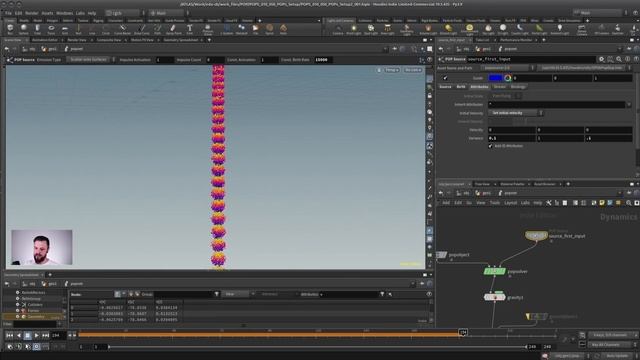Select the Font shelf tool

tap(190, 29)
